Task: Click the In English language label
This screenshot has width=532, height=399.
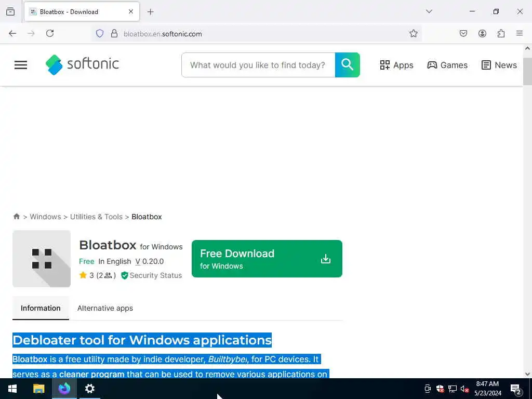Action: (115, 262)
